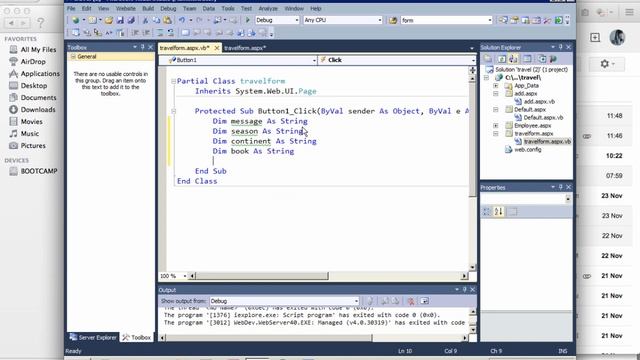The image size is (640, 360).
Task: Click the Decrease indent icon
Action: coord(135,33)
